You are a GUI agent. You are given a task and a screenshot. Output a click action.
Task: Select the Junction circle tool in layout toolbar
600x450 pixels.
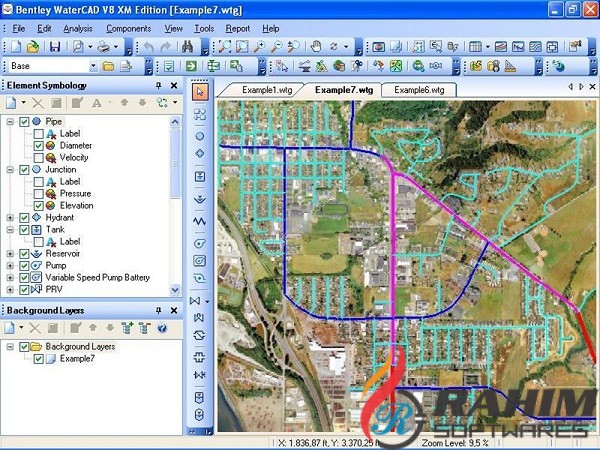[199, 136]
